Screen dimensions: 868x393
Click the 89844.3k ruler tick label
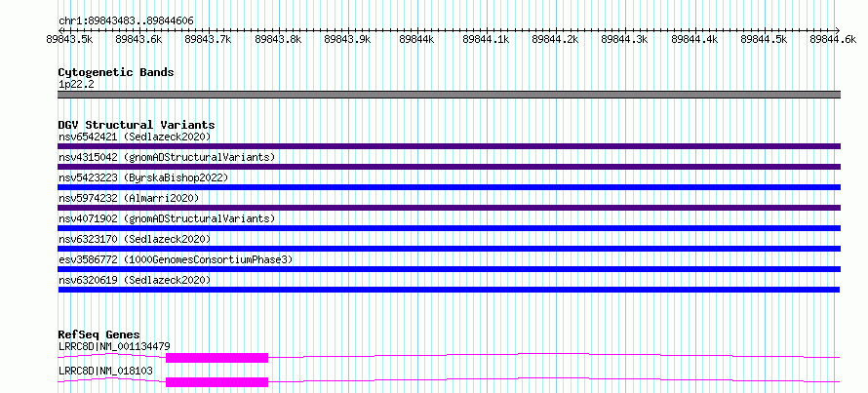[x=624, y=39]
